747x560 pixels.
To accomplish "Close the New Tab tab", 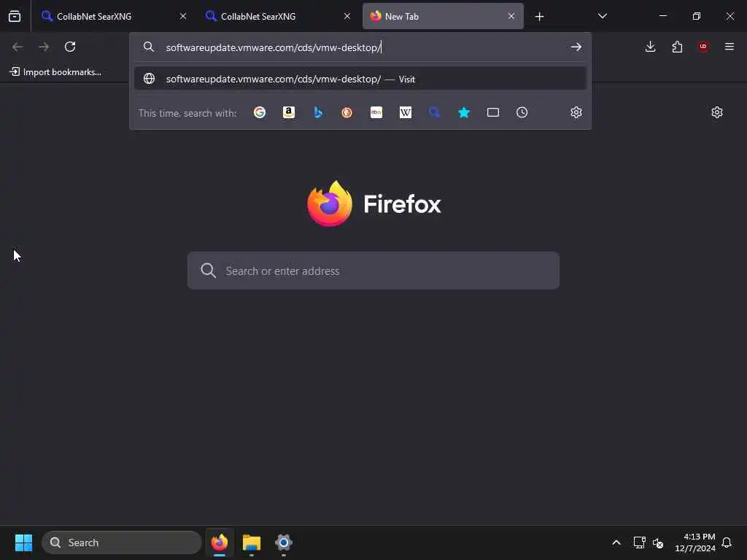I will pyautogui.click(x=511, y=16).
